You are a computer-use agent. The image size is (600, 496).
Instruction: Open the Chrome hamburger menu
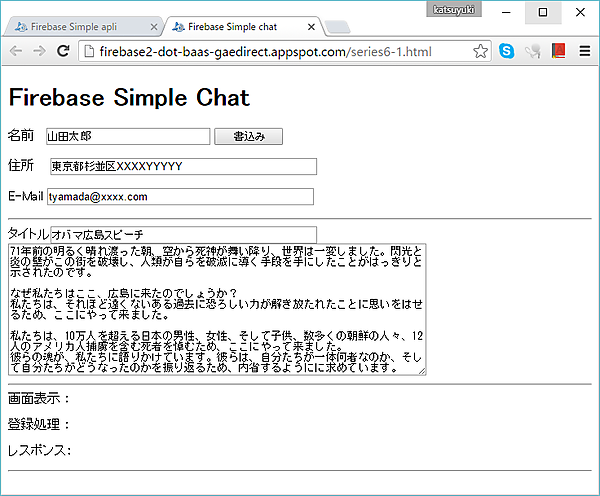pos(585,51)
